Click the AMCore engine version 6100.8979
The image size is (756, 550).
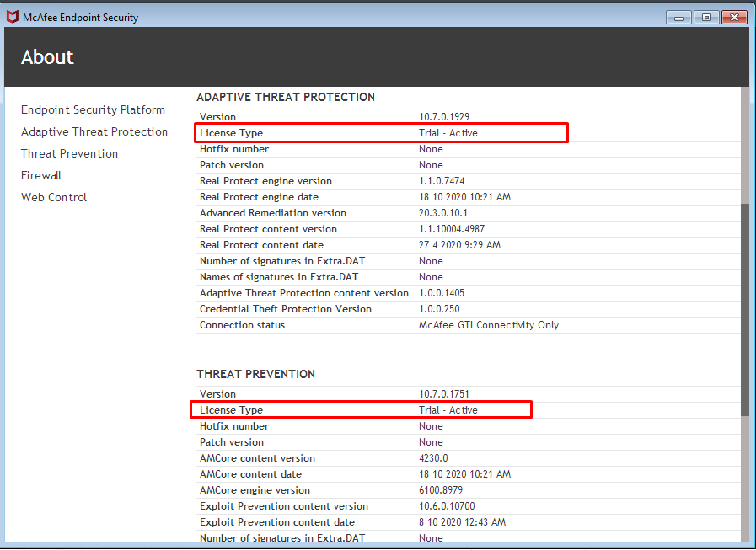(441, 490)
